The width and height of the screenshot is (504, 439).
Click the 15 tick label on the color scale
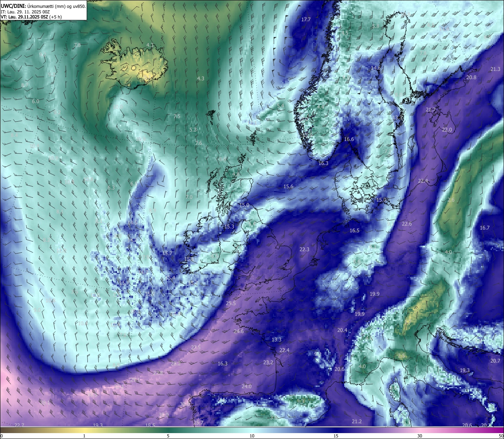[336, 436]
